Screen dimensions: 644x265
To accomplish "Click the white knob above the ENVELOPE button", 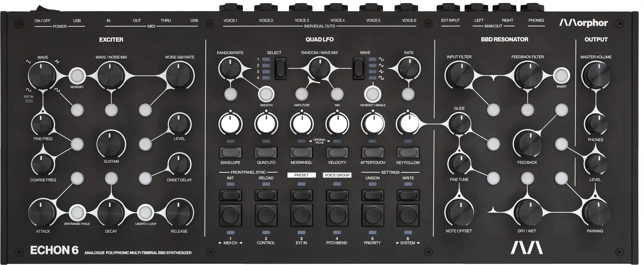I will tap(231, 124).
